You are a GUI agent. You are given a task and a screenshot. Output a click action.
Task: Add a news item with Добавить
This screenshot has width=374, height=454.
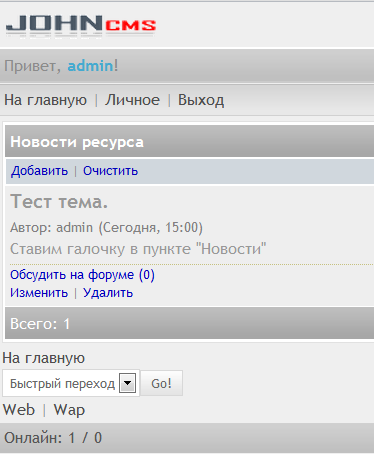[39, 171]
